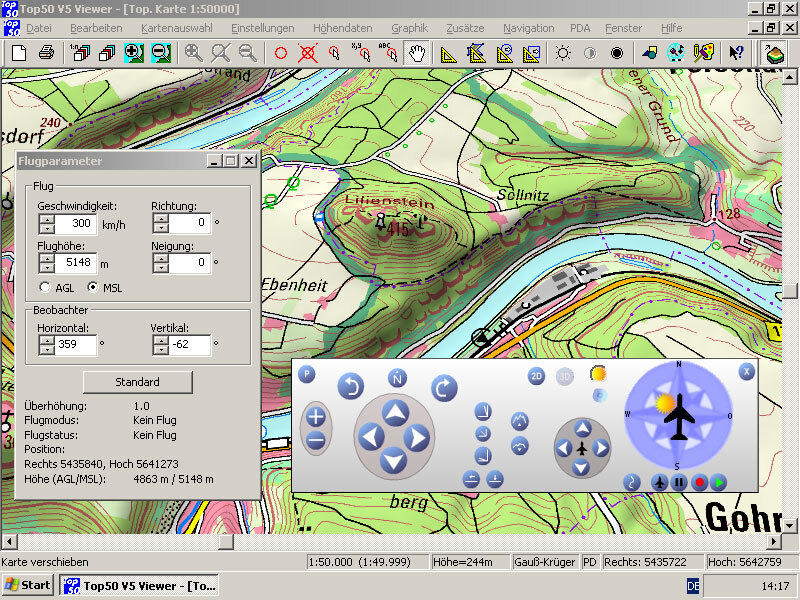Click the Windows Start button

[x=28, y=585]
